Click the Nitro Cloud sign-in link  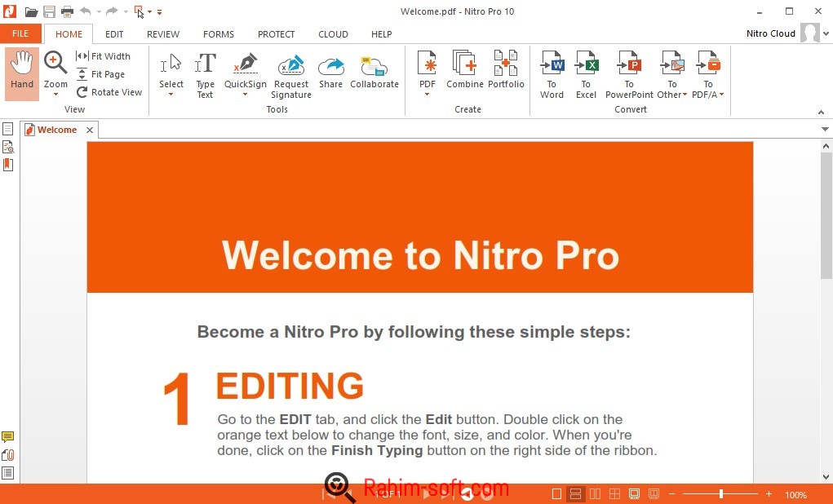[x=770, y=33]
